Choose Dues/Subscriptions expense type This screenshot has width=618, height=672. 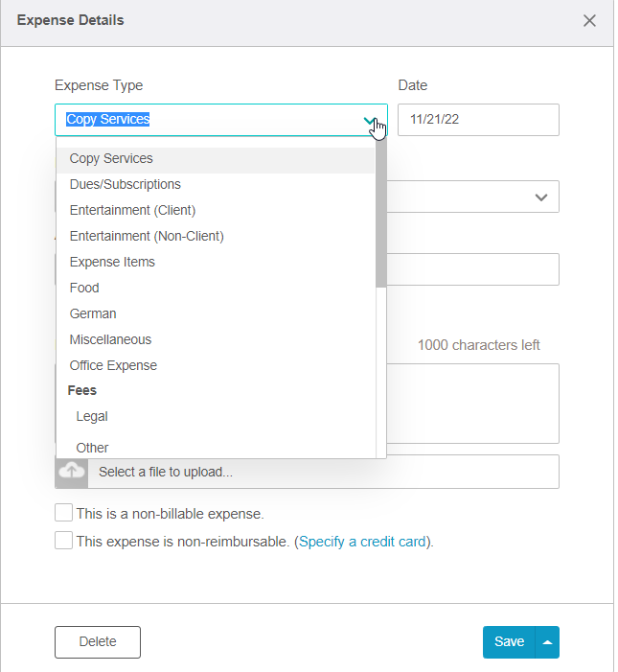click(216, 184)
